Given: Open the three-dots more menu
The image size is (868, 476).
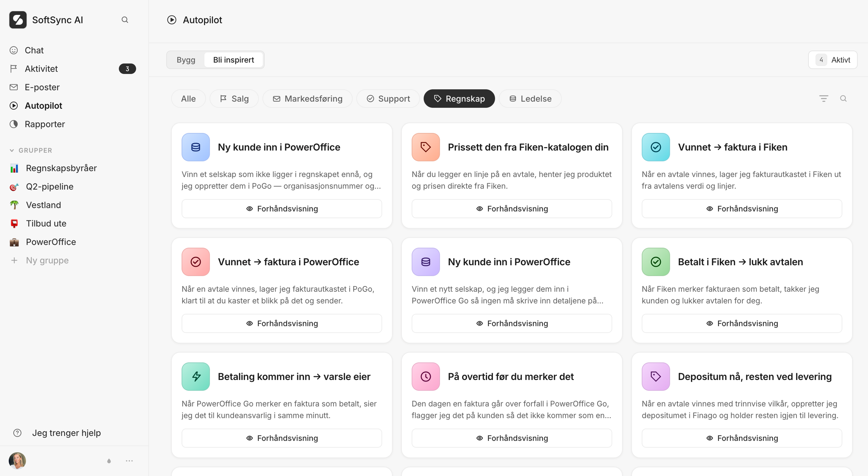Looking at the screenshot, I should point(129,461).
